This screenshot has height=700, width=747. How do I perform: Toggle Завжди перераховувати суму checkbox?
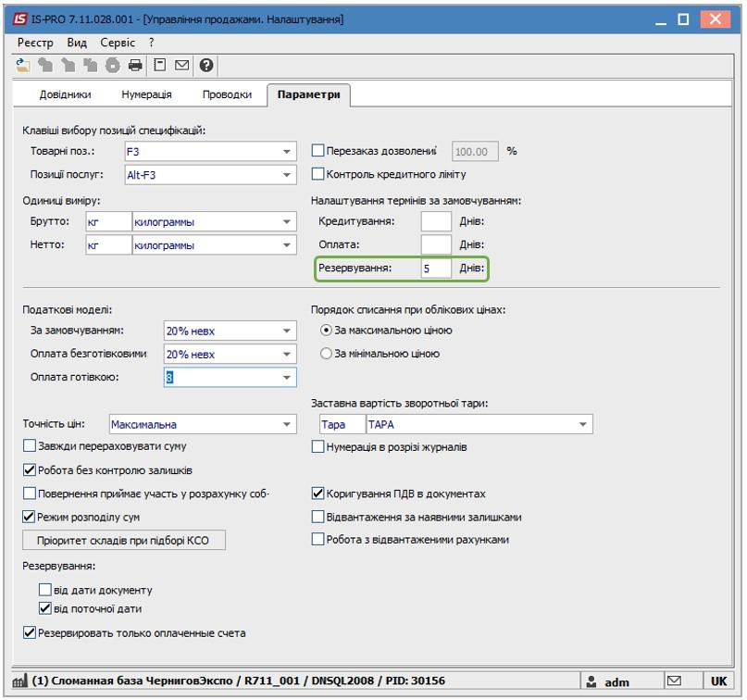(x=30, y=446)
